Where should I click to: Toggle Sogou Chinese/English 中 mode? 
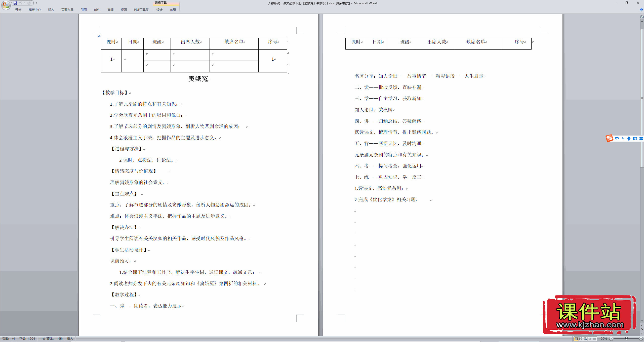[x=617, y=139]
